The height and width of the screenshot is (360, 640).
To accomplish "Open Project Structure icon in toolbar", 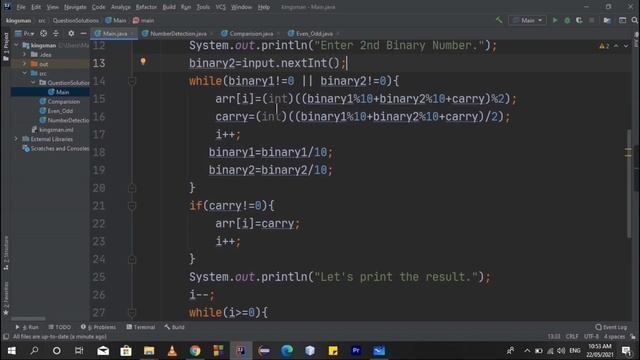I will (x=607, y=20).
